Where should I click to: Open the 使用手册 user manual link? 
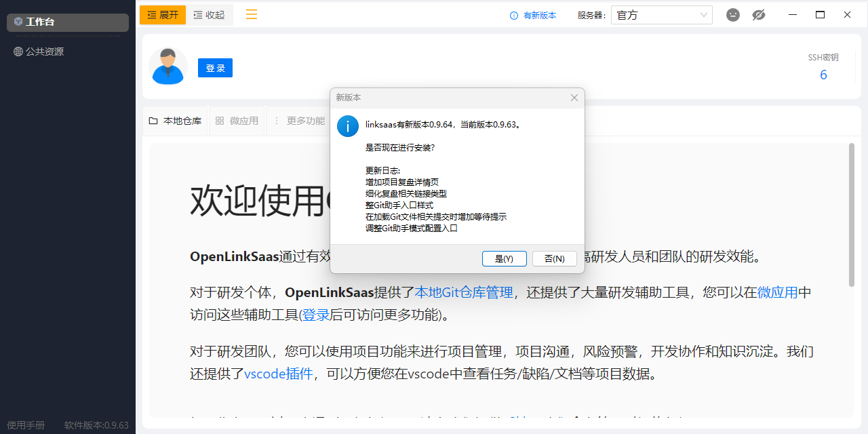pyautogui.click(x=26, y=425)
